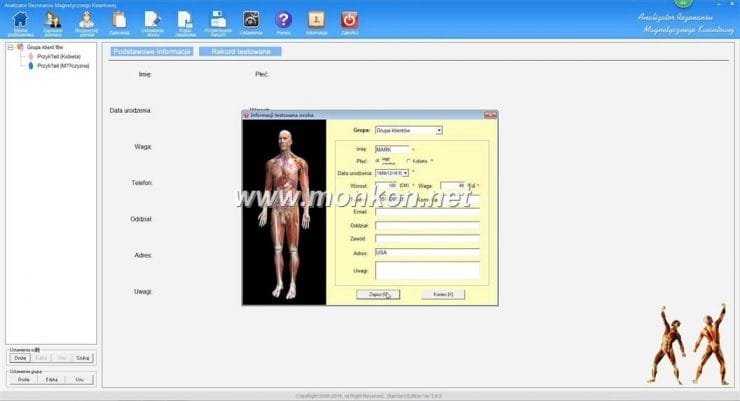The height and width of the screenshot is (401, 740).
Task: Click the Koniec button in dialog
Action: point(443,294)
